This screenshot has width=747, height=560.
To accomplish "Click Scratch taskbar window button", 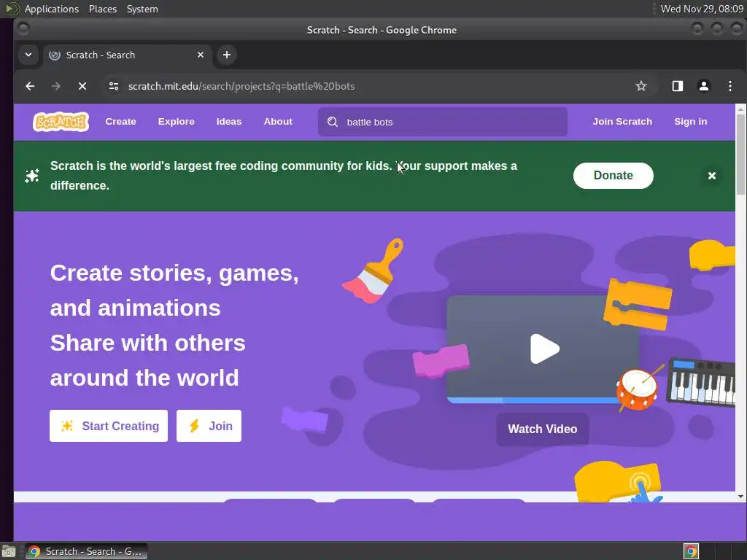I will click(x=87, y=551).
